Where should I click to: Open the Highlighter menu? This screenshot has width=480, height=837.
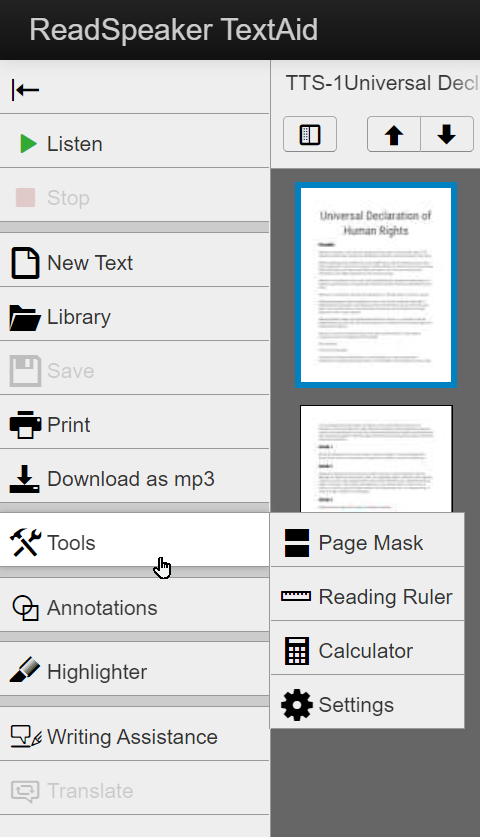[x=134, y=670]
